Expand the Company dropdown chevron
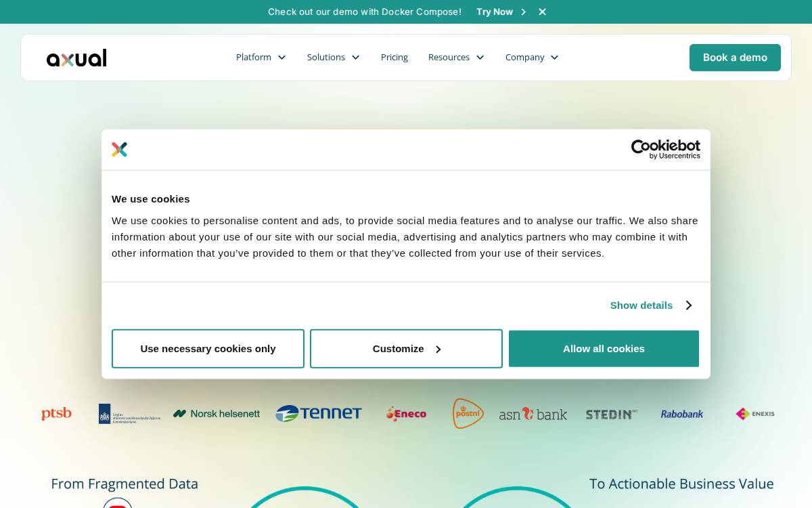Screen dimensions: 812x508 tap(554, 58)
